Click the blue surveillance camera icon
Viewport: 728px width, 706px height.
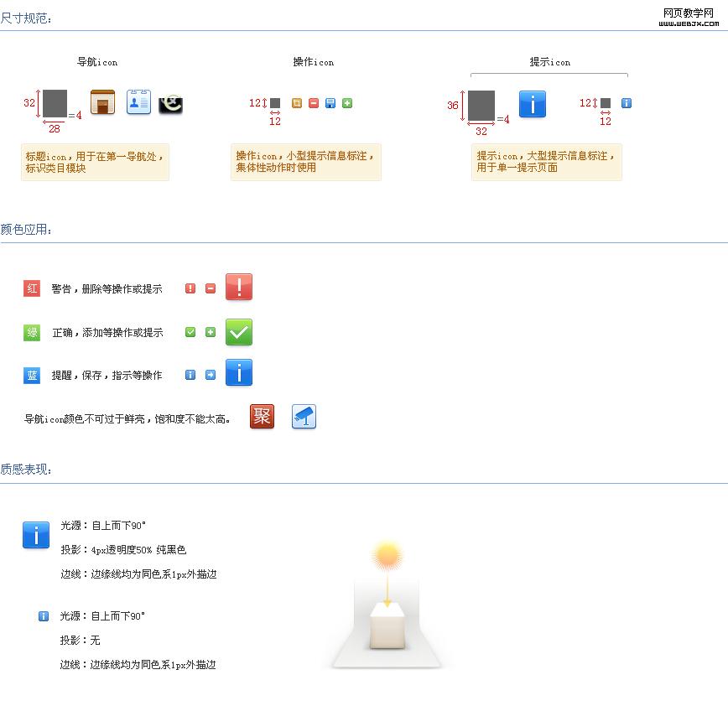coord(304,417)
